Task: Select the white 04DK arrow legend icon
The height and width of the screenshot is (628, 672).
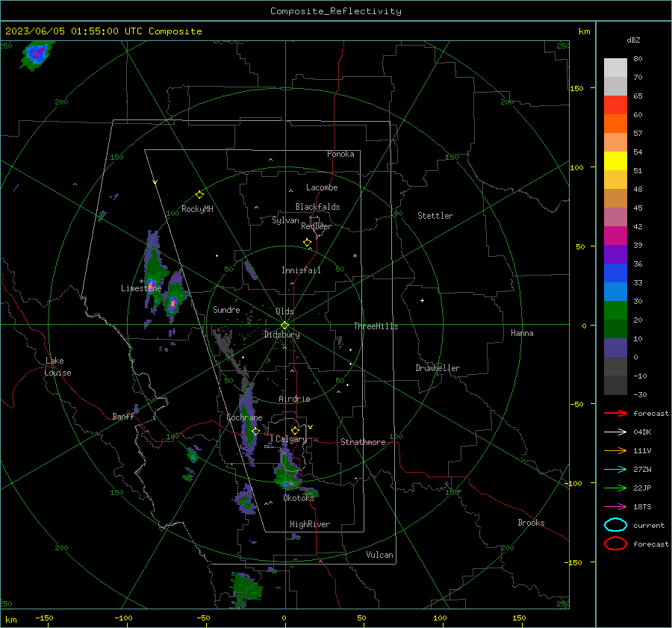Action: pyautogui.click(x=615, y=432)
